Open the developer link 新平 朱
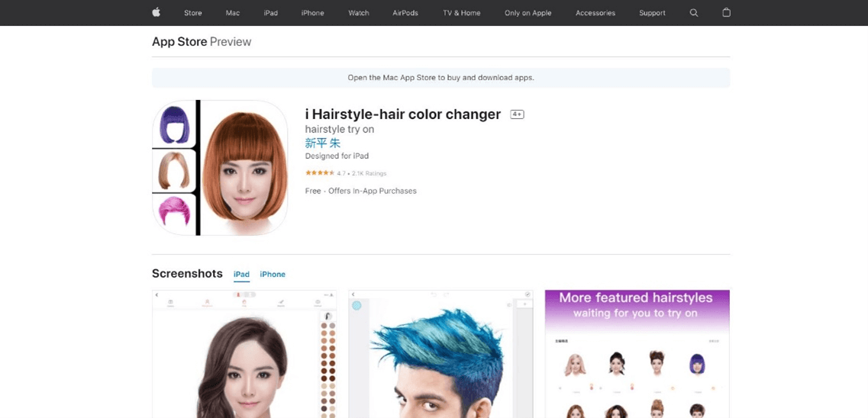This screenshot has height=418, width=868. click(323, 143)
